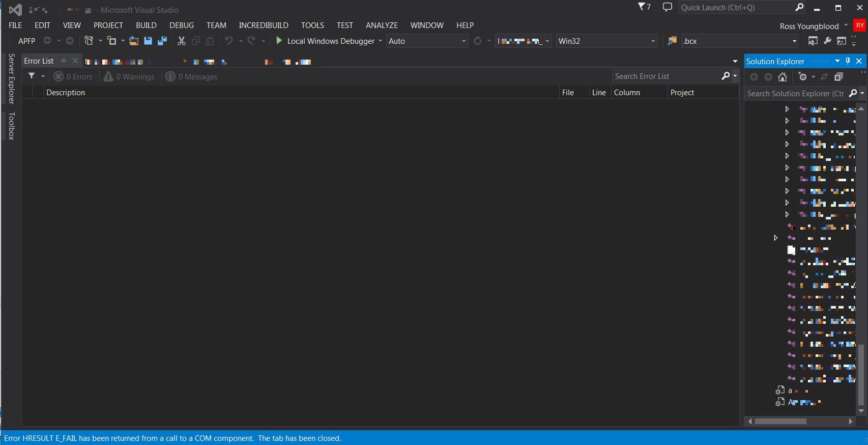Expand the first Solution Explorer tree node
This screenshot has width=868, height=445.
(787, 109)
